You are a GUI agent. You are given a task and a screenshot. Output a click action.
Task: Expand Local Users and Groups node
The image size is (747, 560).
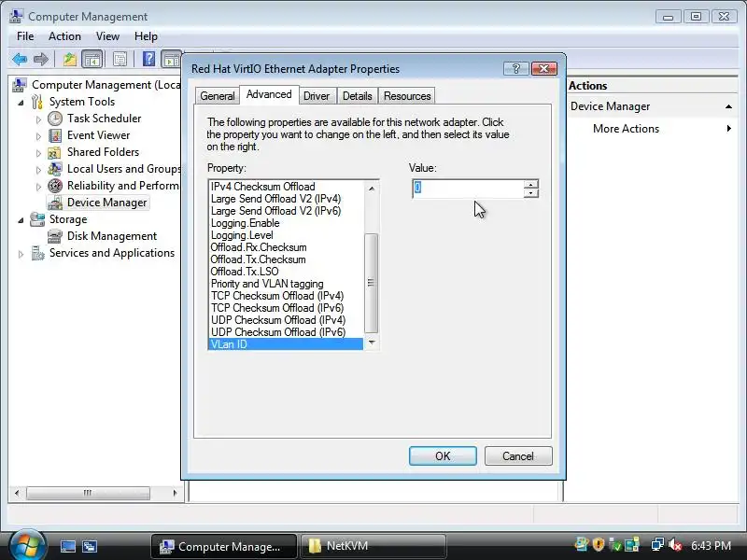tap(38, 170)
